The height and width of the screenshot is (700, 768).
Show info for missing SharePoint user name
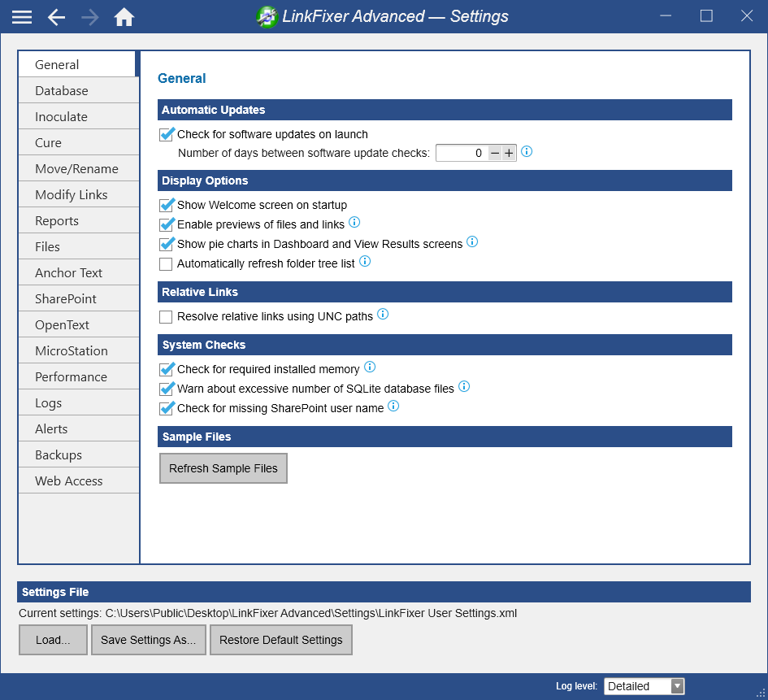[393, 406]
